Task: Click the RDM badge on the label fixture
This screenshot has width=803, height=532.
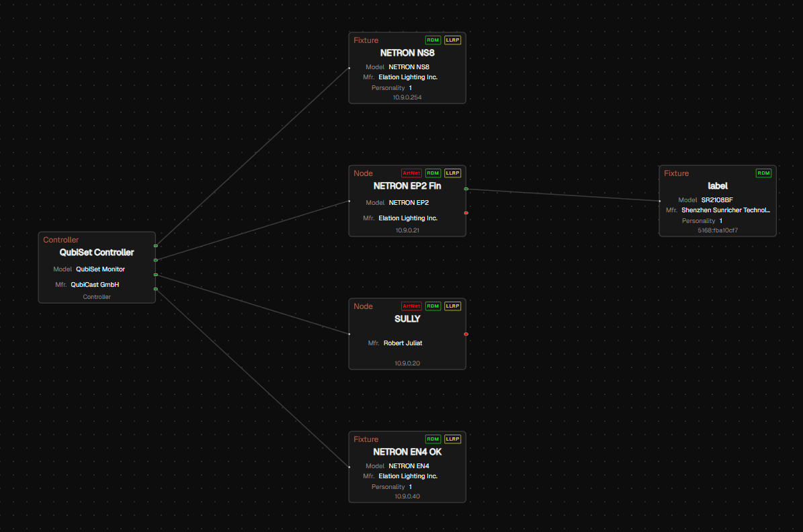Action: 763,173
